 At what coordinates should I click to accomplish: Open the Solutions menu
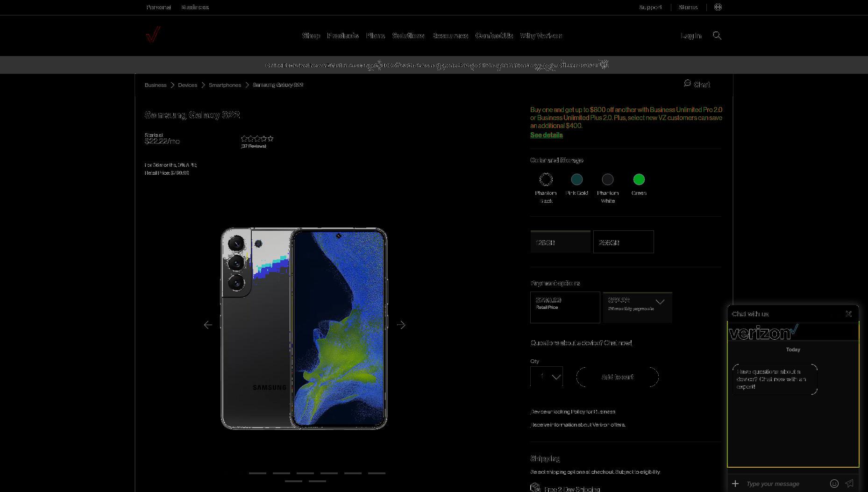pyautogui.click(x=408, y=36)
